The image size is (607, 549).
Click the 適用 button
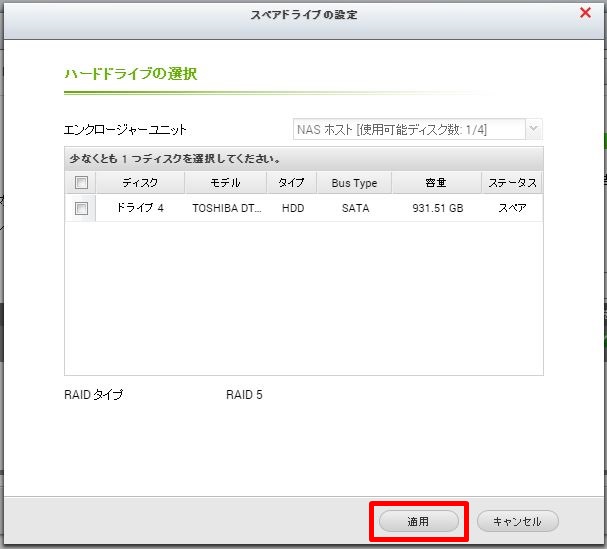(x=418, y=521)
